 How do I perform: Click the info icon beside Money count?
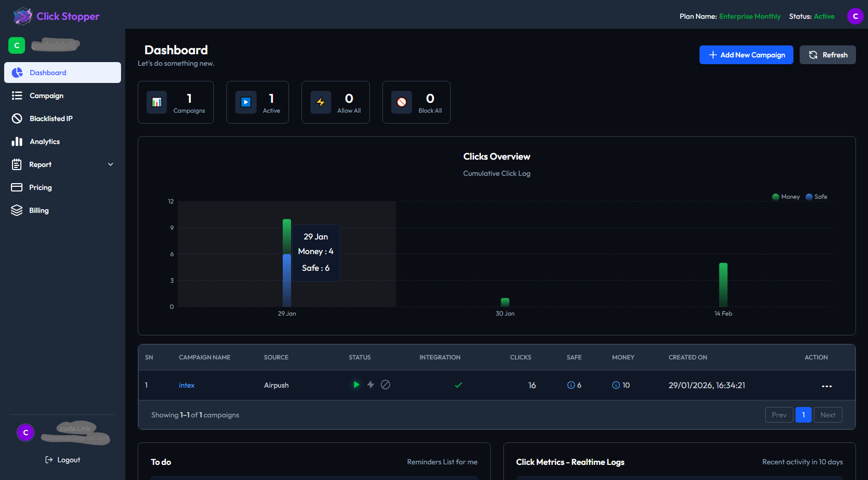coord(616,385)
